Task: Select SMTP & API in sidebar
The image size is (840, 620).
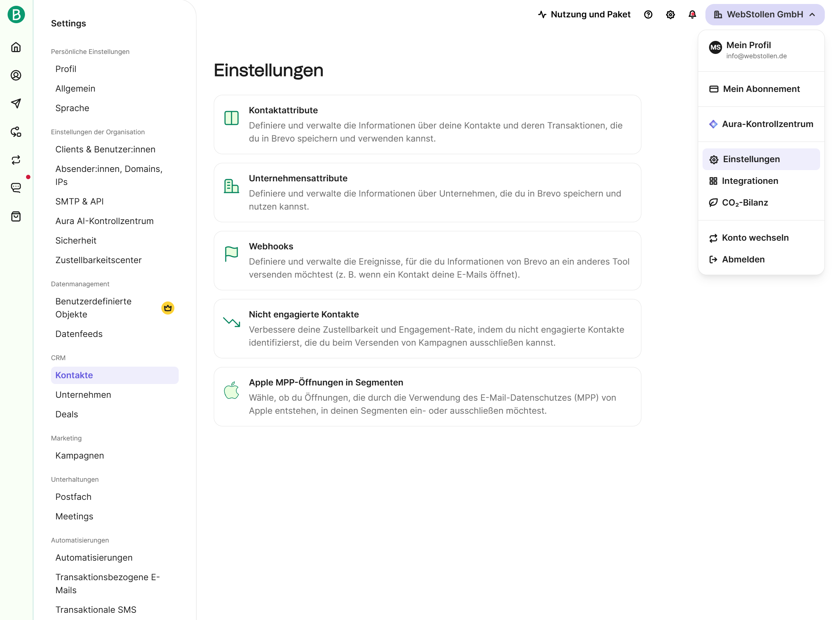Action: (x=80, y=202)
